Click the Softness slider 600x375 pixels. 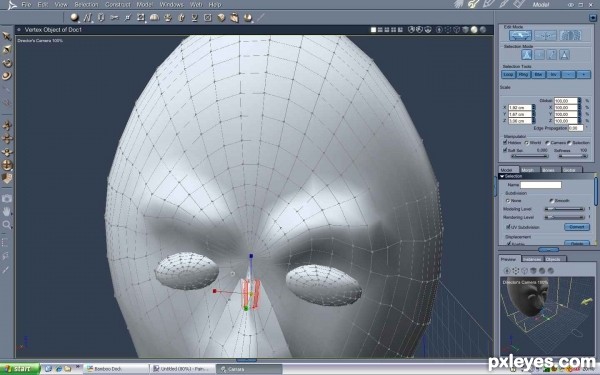(572, 156)
